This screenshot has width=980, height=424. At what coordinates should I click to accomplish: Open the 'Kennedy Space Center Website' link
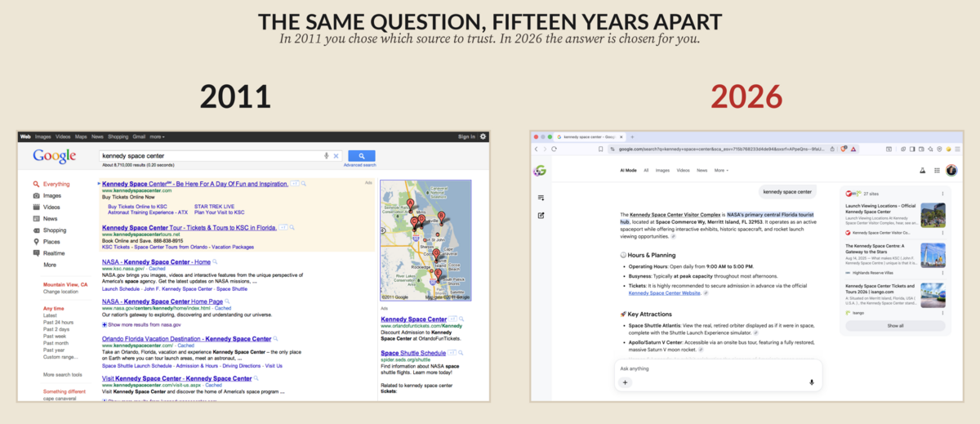664,292
